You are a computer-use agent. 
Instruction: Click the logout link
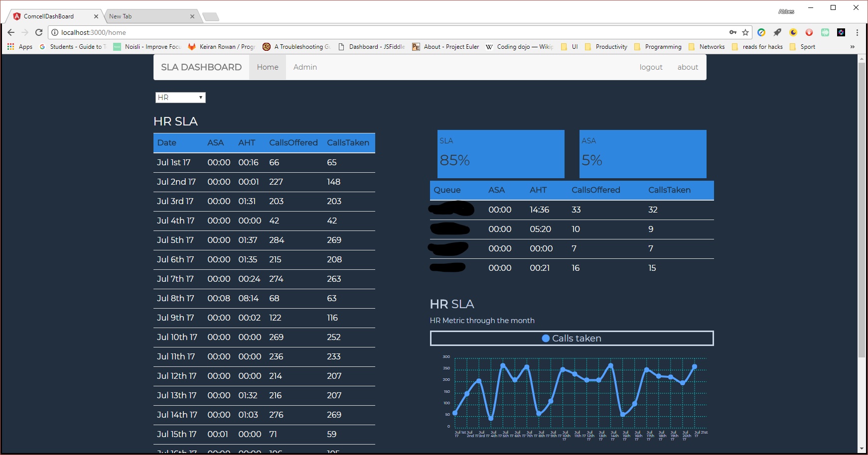651,67
